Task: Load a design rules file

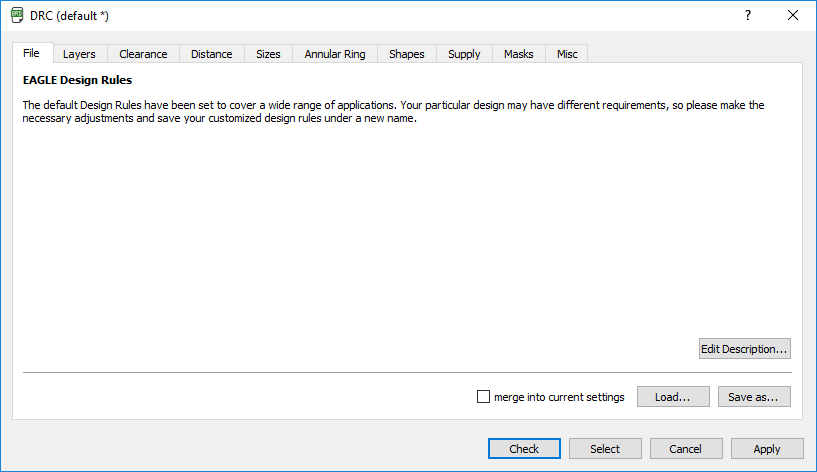Action: coord(673,396)
